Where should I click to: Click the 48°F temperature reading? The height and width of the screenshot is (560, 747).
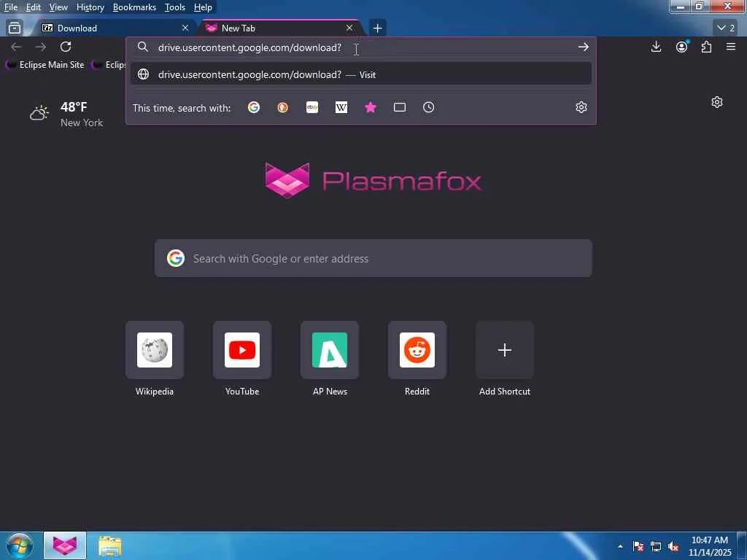point(74,106)
